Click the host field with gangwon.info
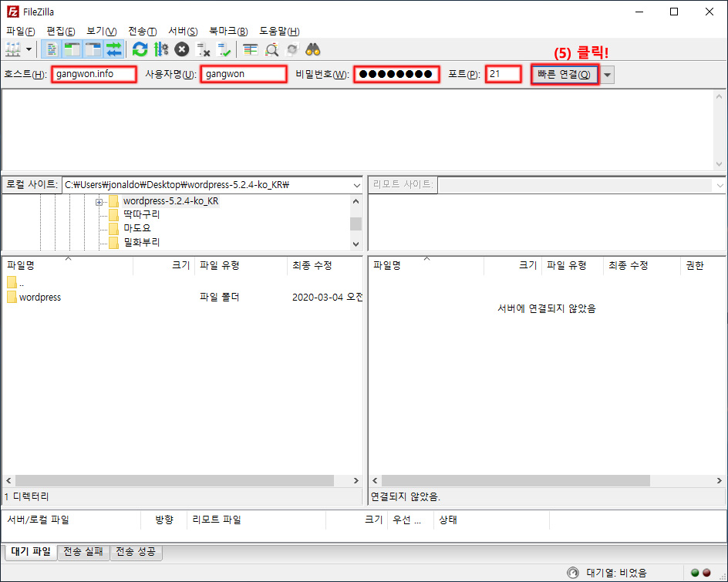 (x=94, y=74)
